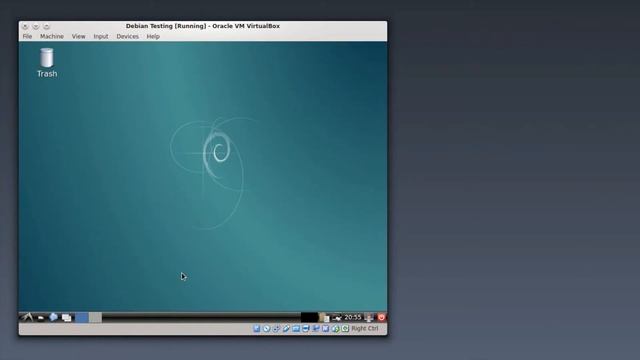Click the display status icon in VirtualBox bar

[305, 328]
